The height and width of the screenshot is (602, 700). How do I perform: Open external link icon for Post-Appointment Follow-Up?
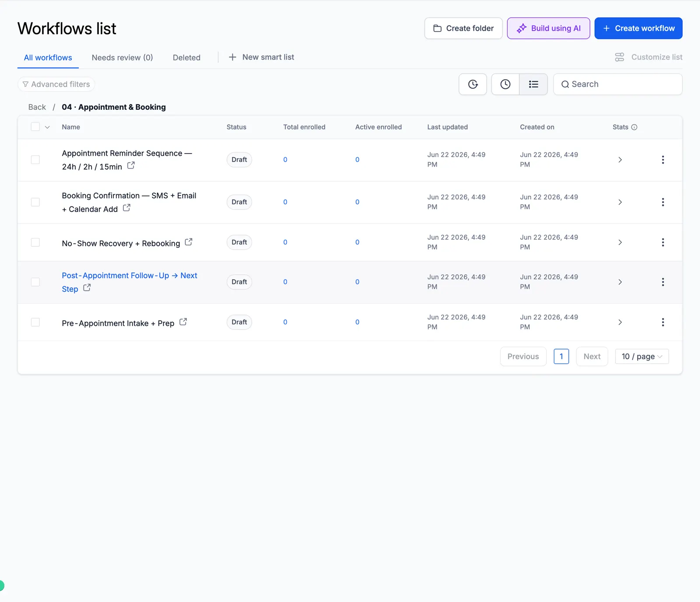tap(87, 287)
